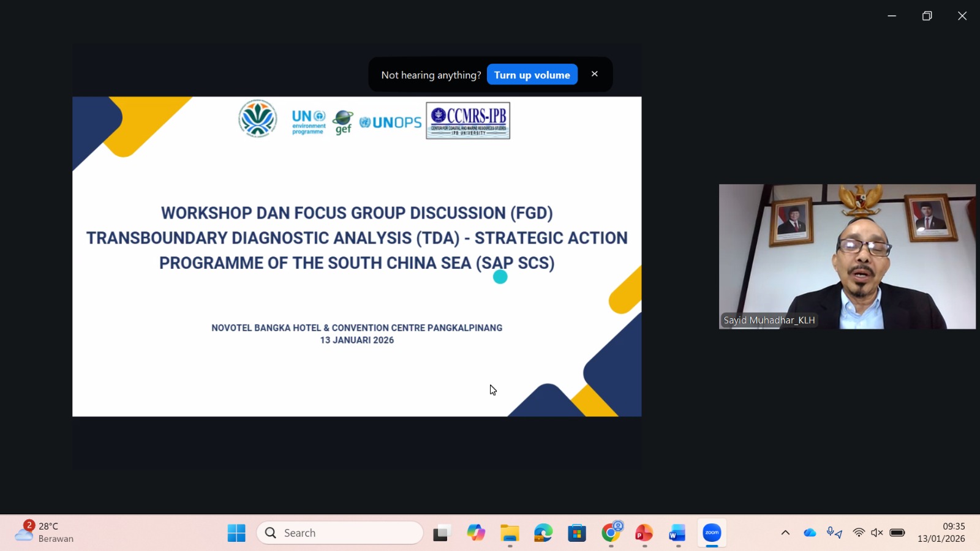Open the Wi-Fi network tray icon
Image resolution: width=980 pixels, height=551 pixels.
(x=859, y=533)
